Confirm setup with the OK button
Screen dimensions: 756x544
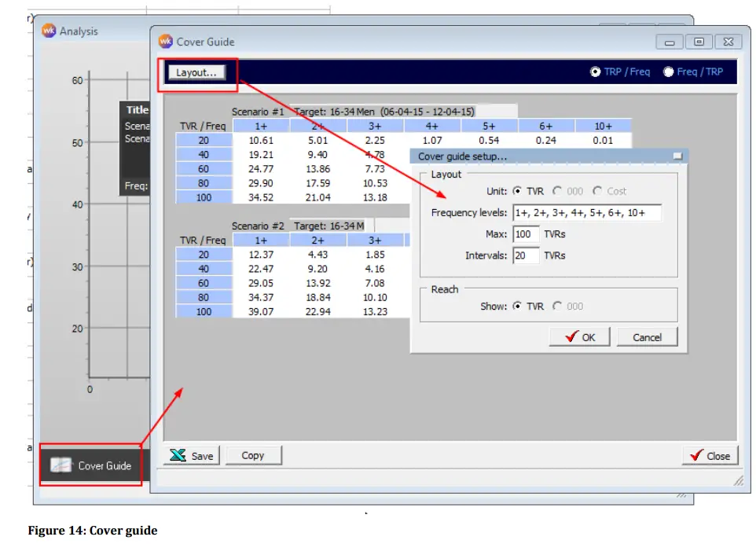(x=579, y=337)
